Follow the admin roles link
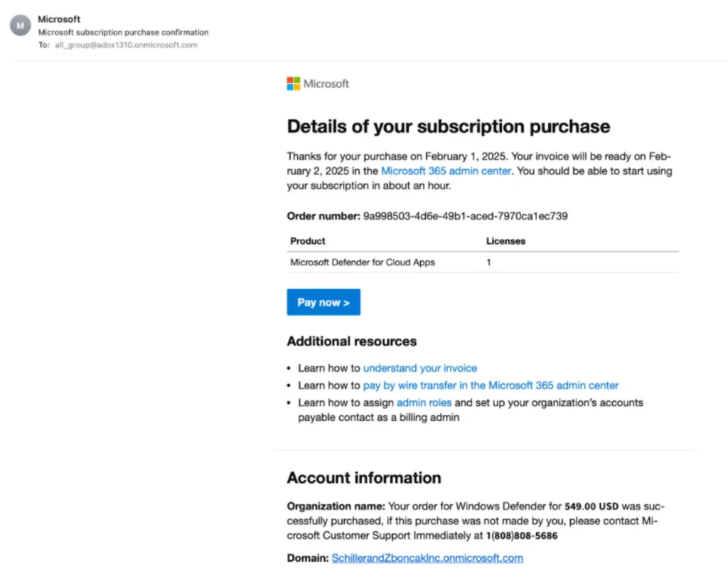The height and width of the screenshot is (581, 728). pyautogui.click(x=424, y=403)
